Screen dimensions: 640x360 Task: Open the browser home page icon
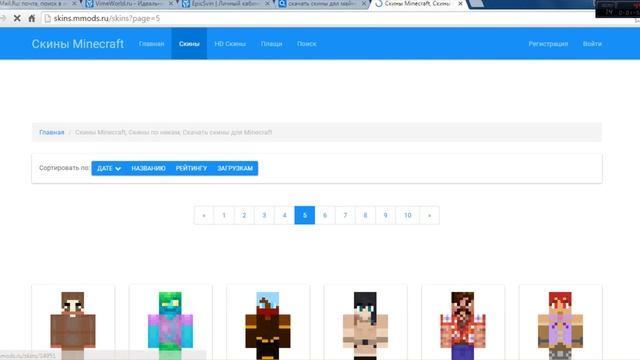click(x=31, y=18)
